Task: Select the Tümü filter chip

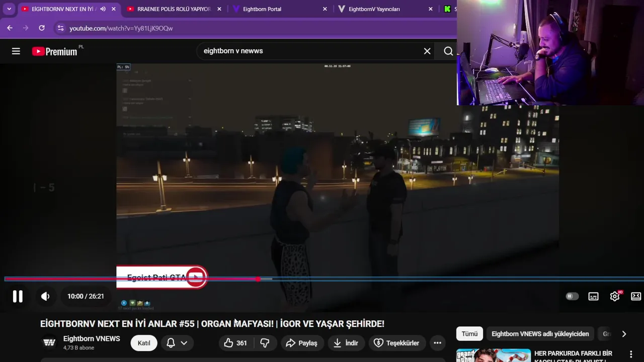Action: [x=469, y=334]
